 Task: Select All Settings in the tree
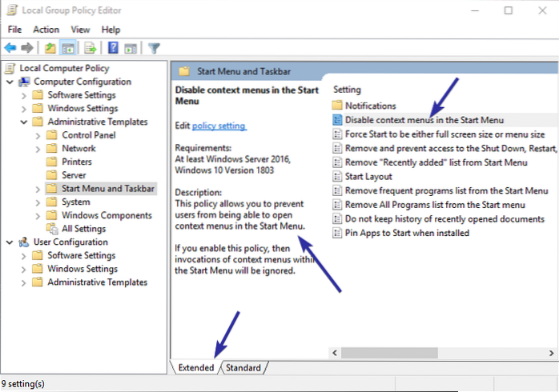(x=82, y=229)
